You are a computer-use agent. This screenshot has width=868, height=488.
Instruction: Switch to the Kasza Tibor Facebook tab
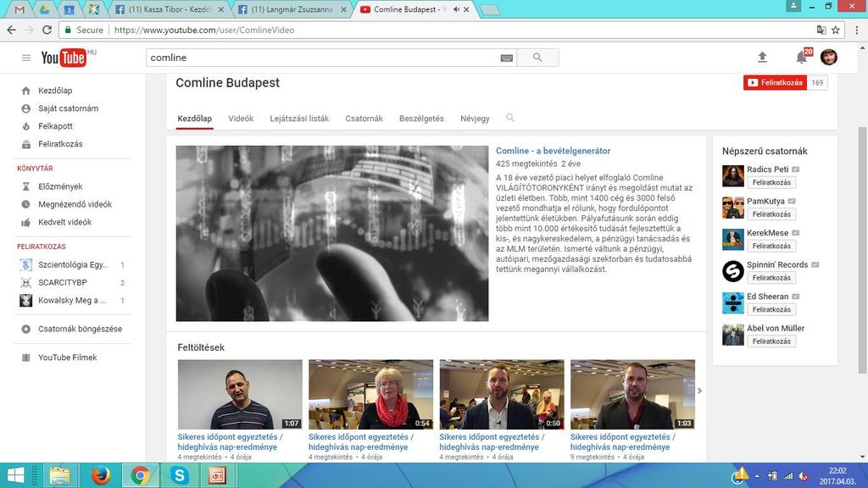170,9
